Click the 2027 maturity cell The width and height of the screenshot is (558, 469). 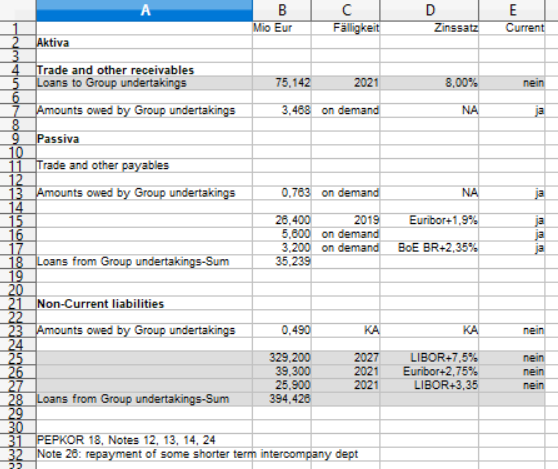[346, 358]
